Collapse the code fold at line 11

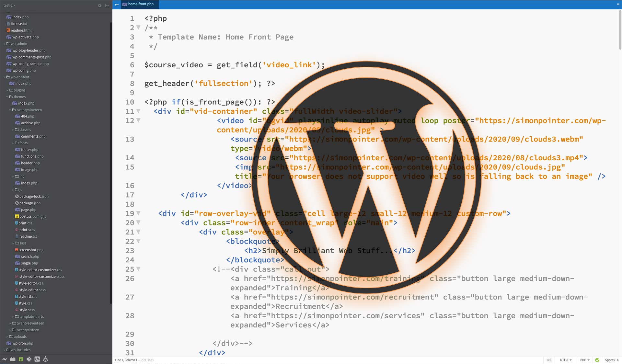(x=138, y=111)
